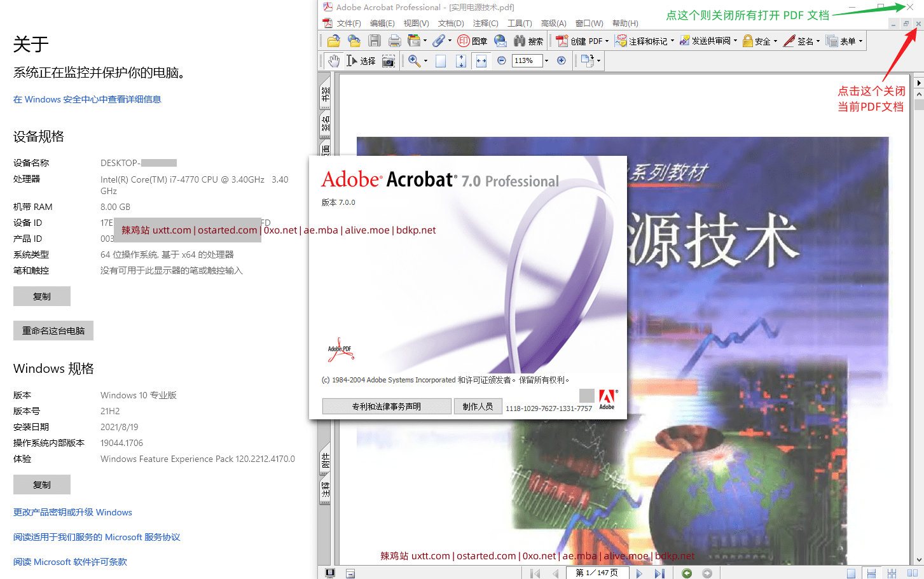This screenshot has width=924, height=579.
Task: Click the Email globe-envelope icon
Action: tap(500, 41)
